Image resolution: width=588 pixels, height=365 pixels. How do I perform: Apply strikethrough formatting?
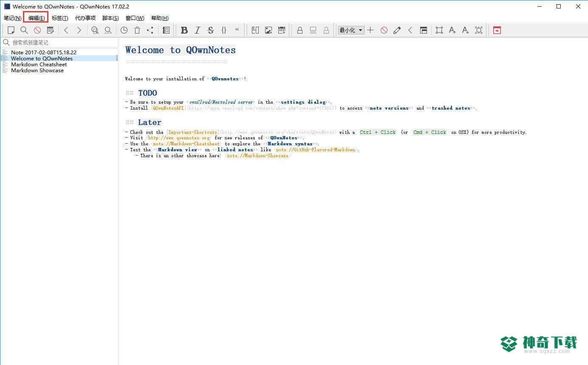[x=210, y=30]
